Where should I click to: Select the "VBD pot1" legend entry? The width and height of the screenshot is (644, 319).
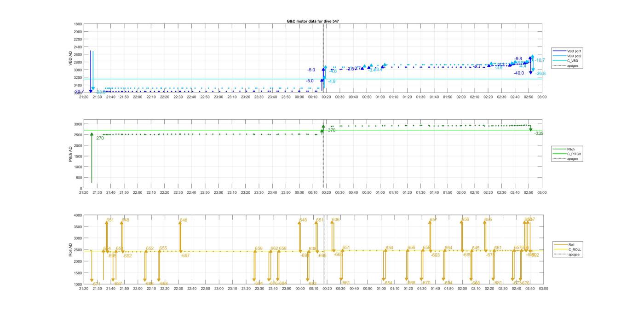pos(574,51)
